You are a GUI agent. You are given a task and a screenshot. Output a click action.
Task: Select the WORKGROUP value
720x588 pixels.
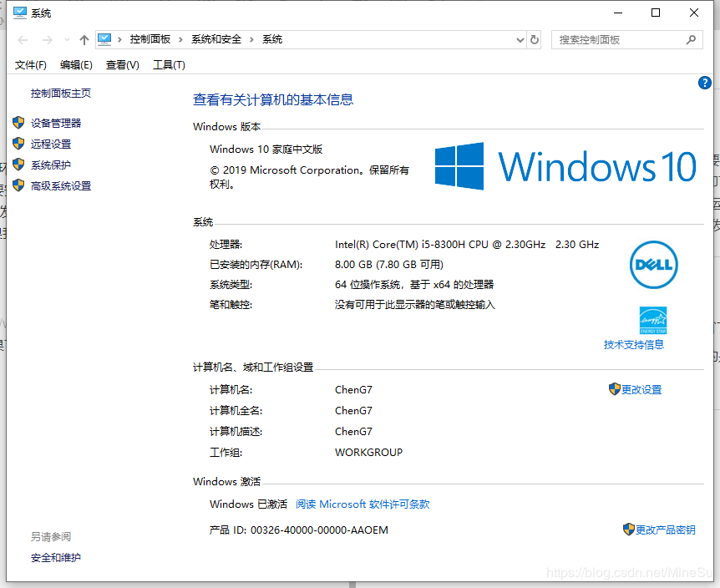click(368, 453)
